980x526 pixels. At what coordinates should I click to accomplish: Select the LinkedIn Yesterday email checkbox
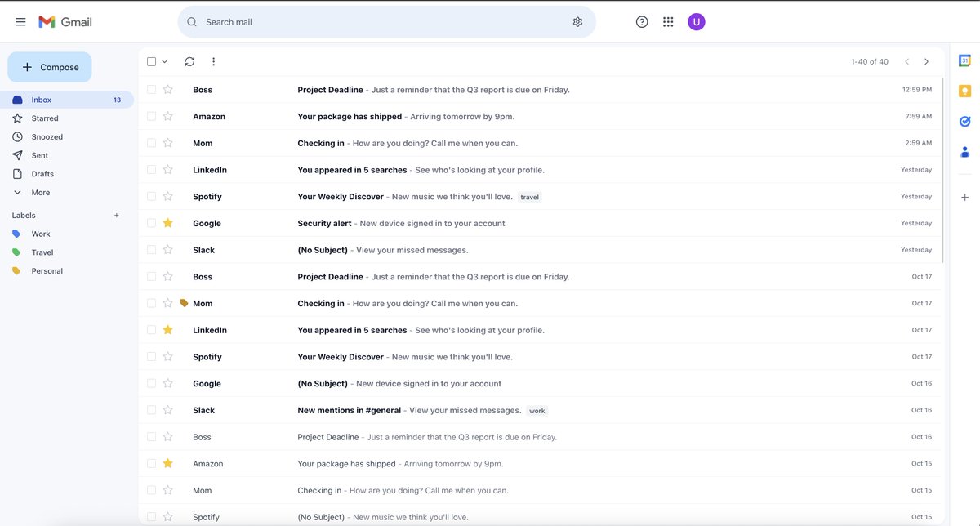151,170
